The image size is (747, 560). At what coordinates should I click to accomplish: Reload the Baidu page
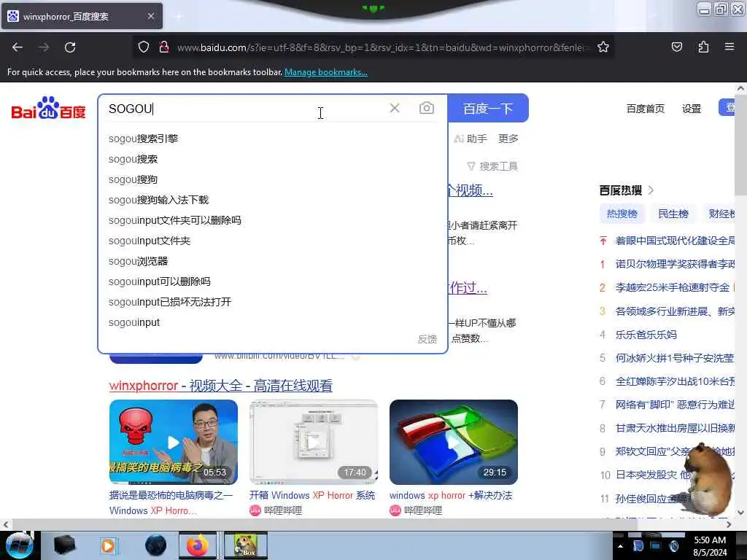point(70,47)
